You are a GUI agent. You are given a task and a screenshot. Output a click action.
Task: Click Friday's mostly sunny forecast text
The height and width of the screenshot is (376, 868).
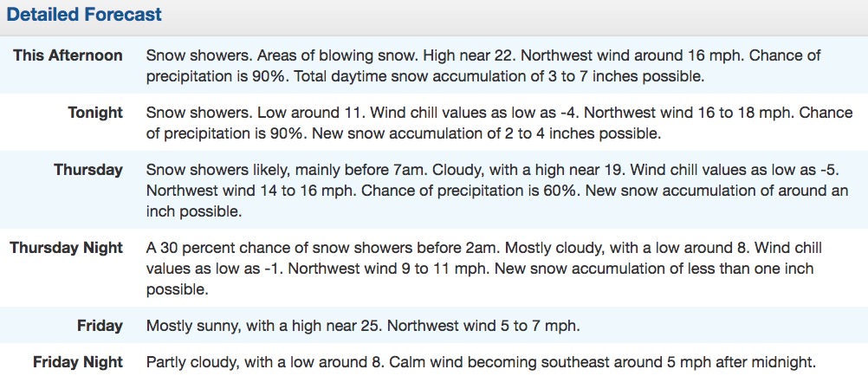[363, 326]
